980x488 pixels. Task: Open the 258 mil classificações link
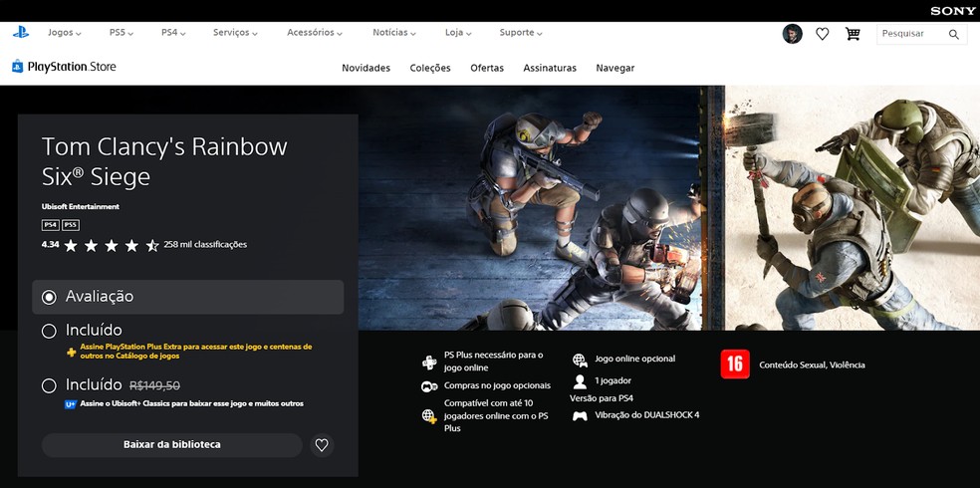205,245
